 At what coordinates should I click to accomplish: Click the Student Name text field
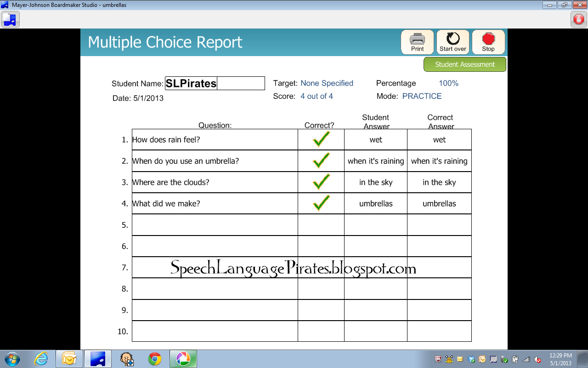215,83
